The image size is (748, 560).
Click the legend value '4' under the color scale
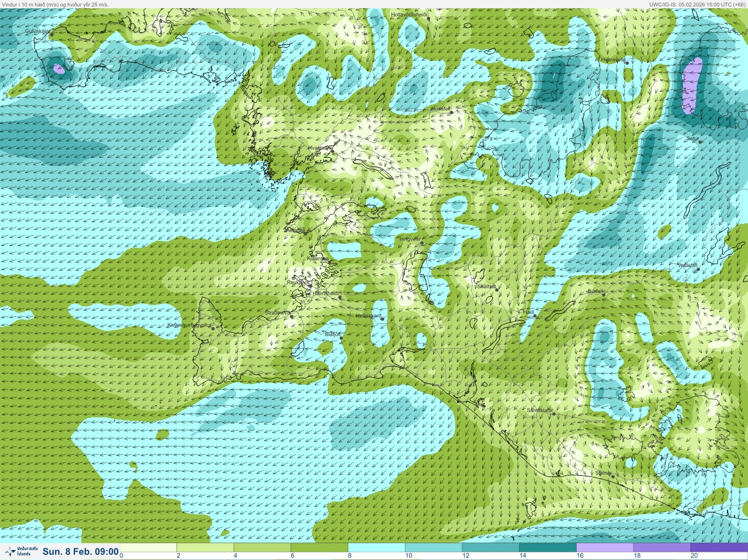click(236, 556)
